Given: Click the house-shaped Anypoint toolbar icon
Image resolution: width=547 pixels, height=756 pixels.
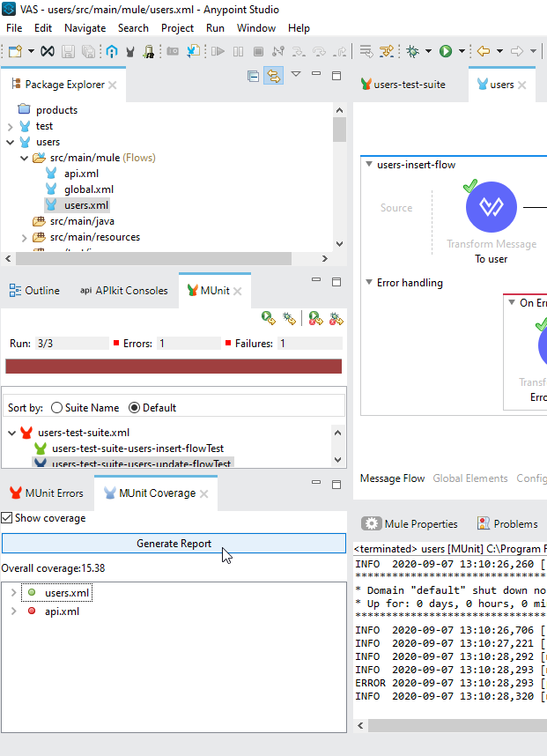Looking at the screenshot, I should (x=112, y=51).
